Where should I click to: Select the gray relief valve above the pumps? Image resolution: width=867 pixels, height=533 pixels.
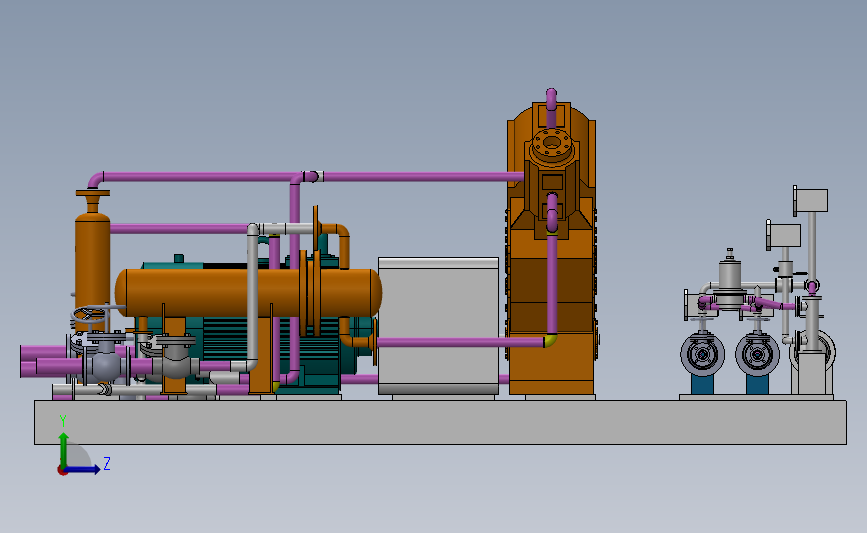pos(730,280)
